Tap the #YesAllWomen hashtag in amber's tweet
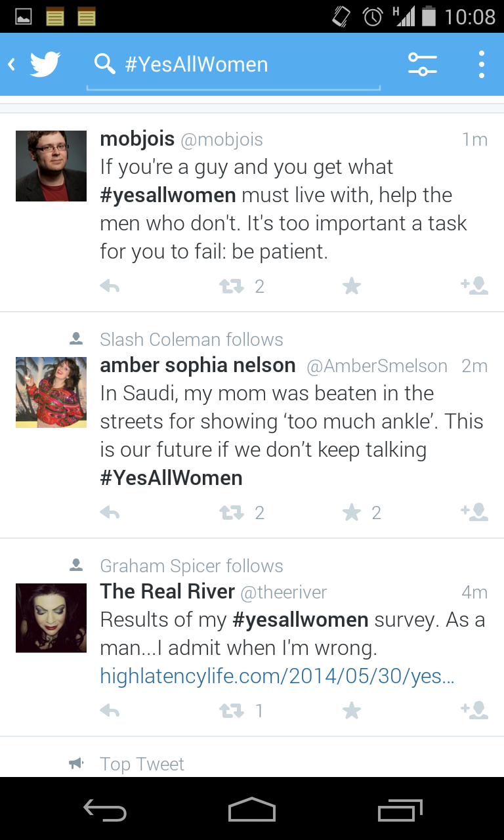The width and height of the screenshot is (504, 840). pos(171,478)
